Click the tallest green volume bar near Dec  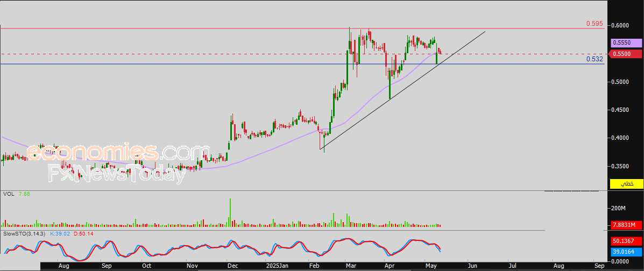coord(230,213)
